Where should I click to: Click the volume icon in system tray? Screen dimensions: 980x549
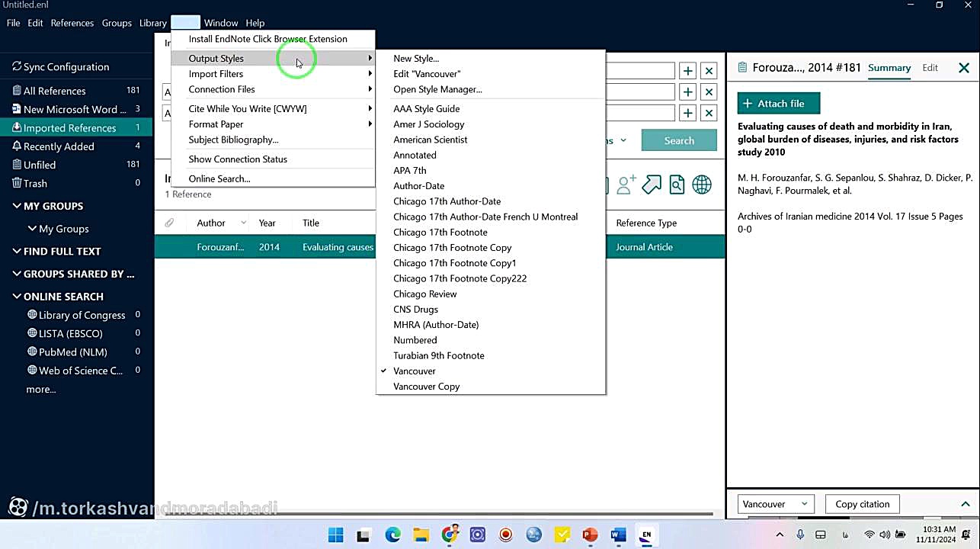click(885, 535)
